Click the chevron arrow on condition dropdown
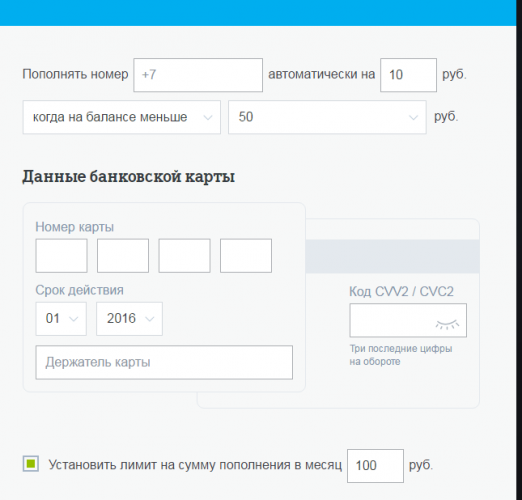The image size is (522, 500). tap(208, 118)
